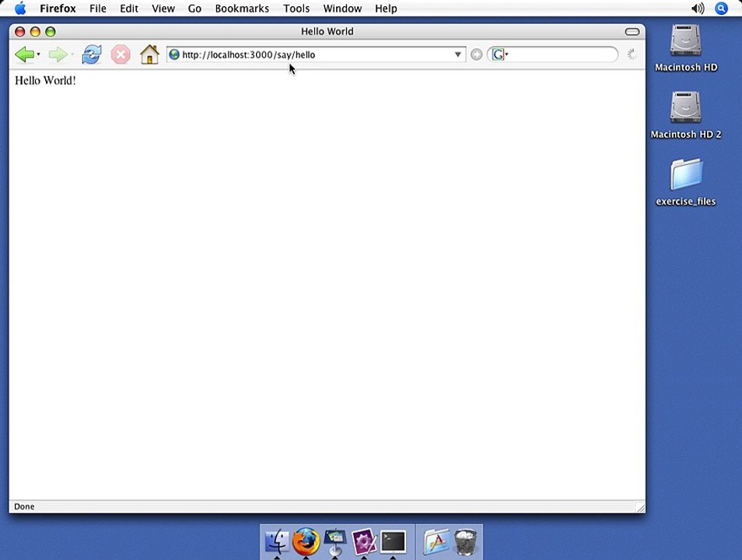Viewport: 742px width, 560px height.
Task: Open the Bookmarks menu
Action: pos(242,9)
